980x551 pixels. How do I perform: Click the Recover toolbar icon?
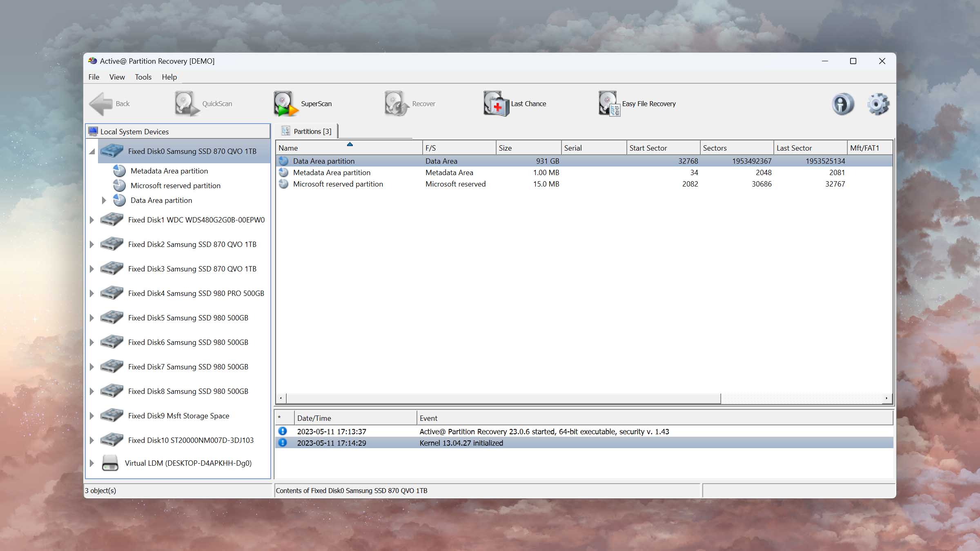tap(396, 104)
